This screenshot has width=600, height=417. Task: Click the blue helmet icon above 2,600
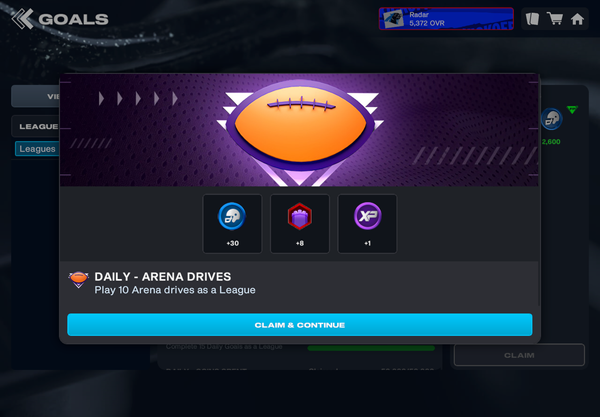point(551,119)
